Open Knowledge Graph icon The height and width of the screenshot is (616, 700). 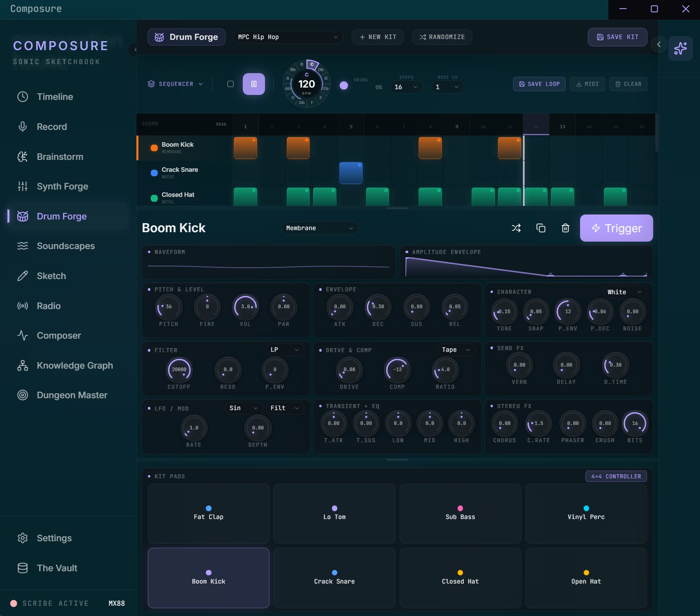tap(23, 365)
